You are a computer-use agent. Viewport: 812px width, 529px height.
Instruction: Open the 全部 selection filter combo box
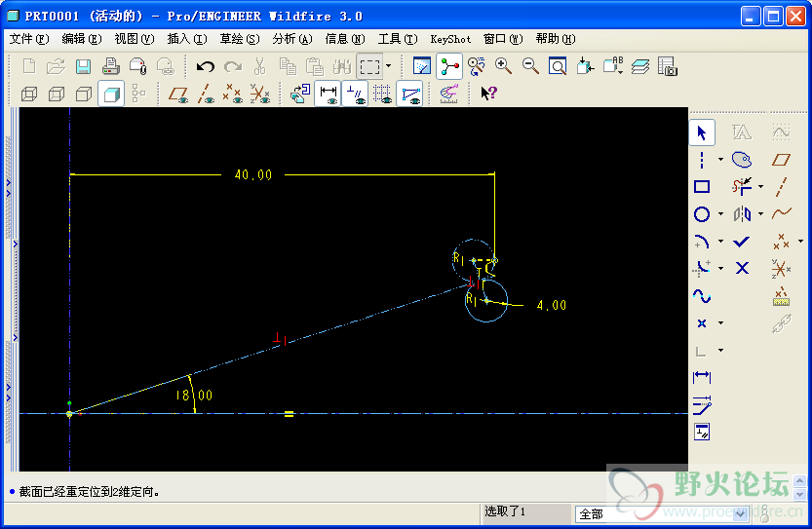click(x=662, y=514)
